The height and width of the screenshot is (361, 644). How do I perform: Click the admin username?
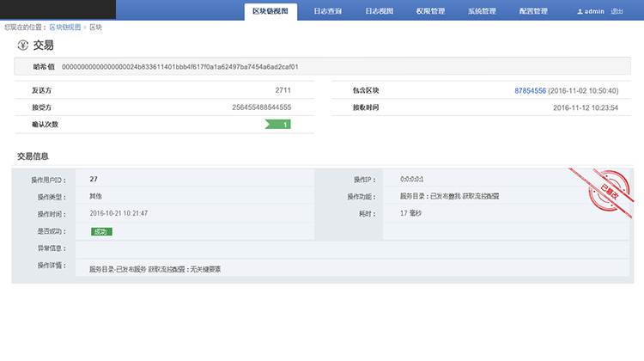594,11
